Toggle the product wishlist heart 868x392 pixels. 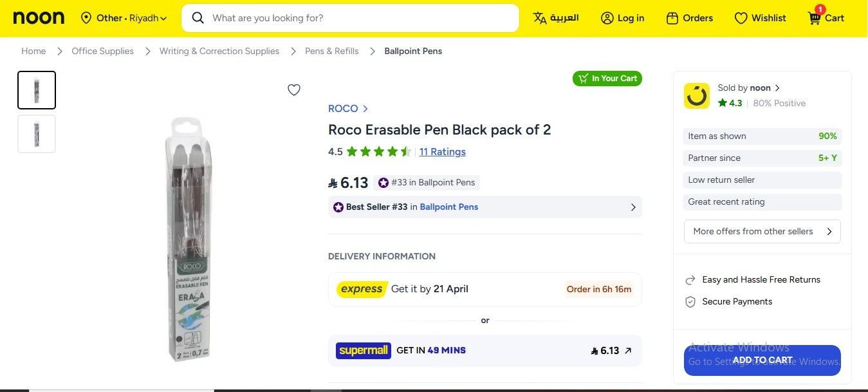294,89
